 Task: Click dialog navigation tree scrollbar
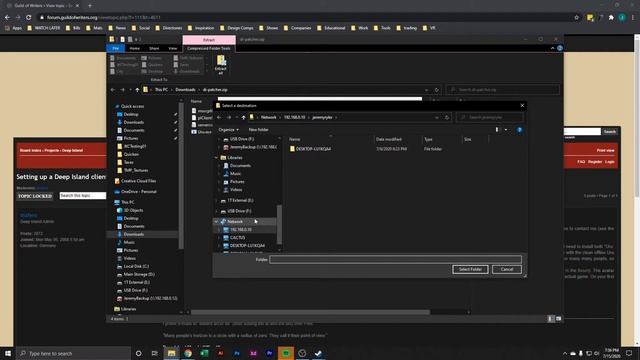(280, 224)
